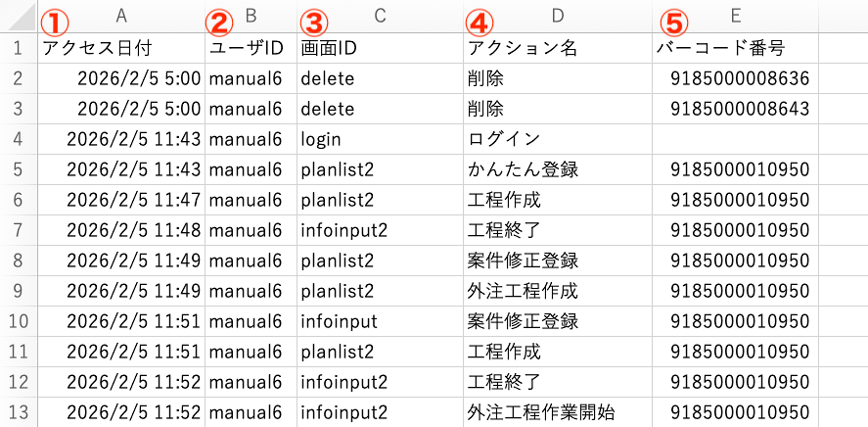Select the column C header
Image resolution: width=868 pixels, height=427 pixels.
point(380,16)
